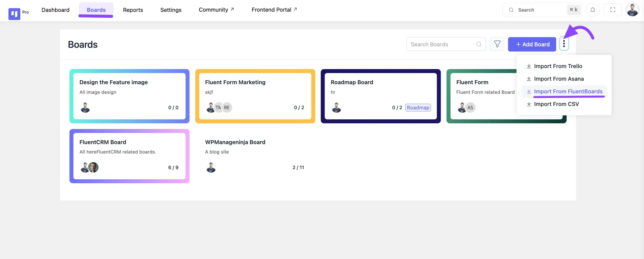644x259 pixels.
Task: Open the notifications bell
Action: tap(593, 10)
